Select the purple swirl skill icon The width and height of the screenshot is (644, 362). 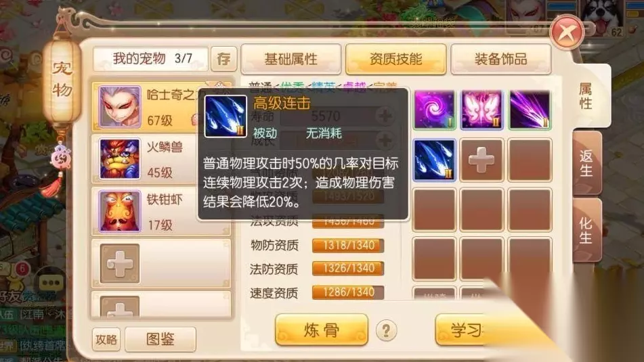[434, 110]
